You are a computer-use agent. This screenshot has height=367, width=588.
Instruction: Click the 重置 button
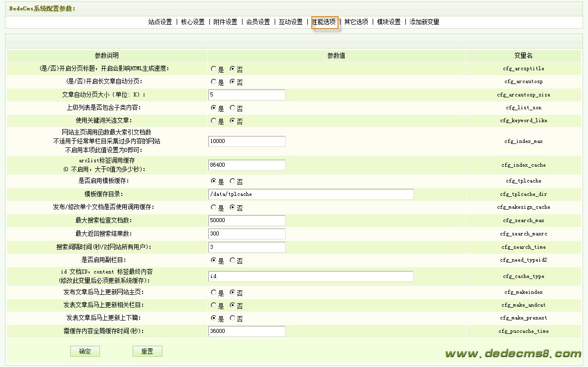(147, 351)
